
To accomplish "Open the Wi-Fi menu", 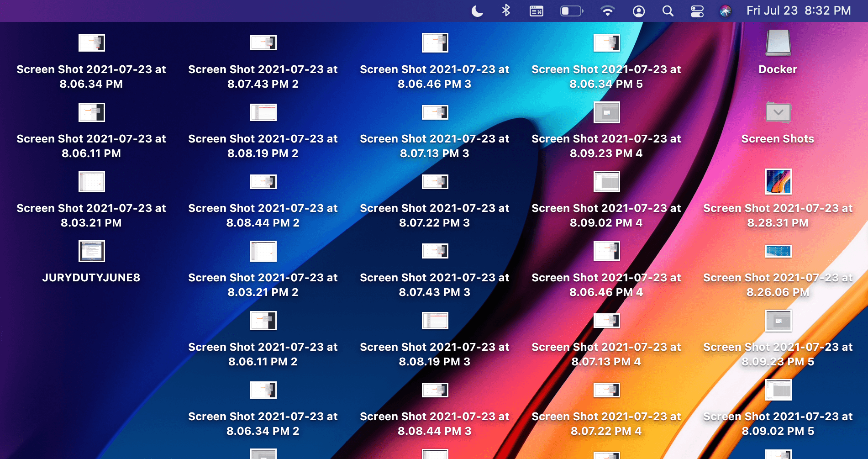I will [607, 11].
